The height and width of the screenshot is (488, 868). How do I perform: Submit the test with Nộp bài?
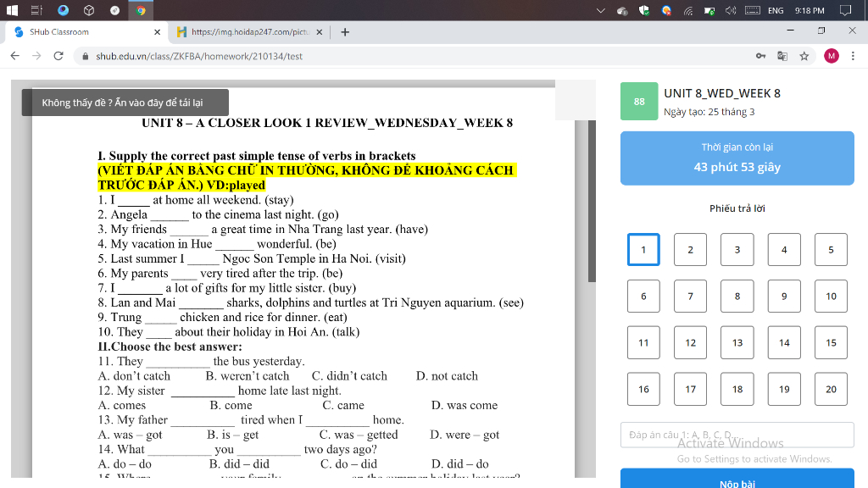737,479
